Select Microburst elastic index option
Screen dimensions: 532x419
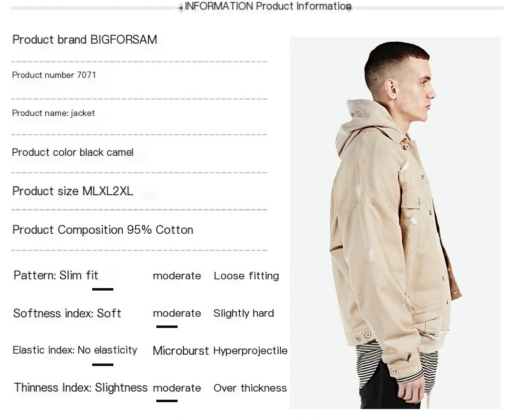(x=181, y=351)
